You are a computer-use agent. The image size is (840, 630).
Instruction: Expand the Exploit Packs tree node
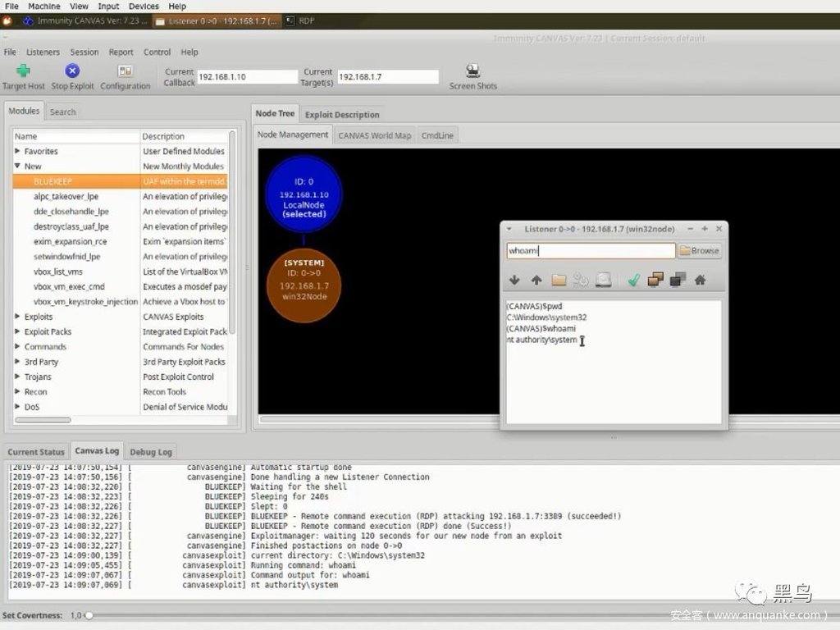18,331
